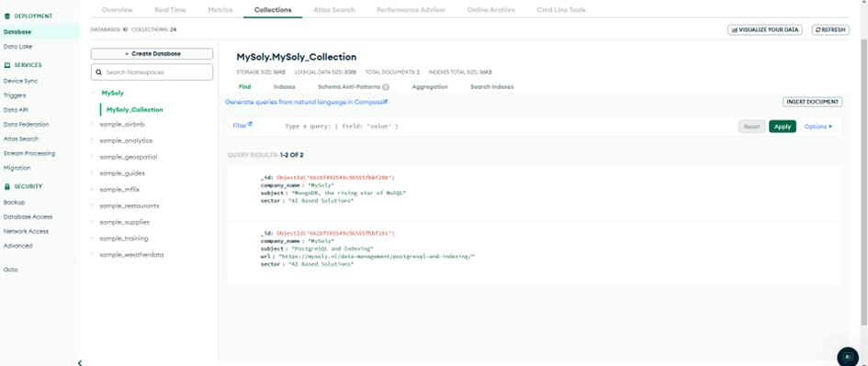Open the Cmd Line Tools tab

point(561,10)
